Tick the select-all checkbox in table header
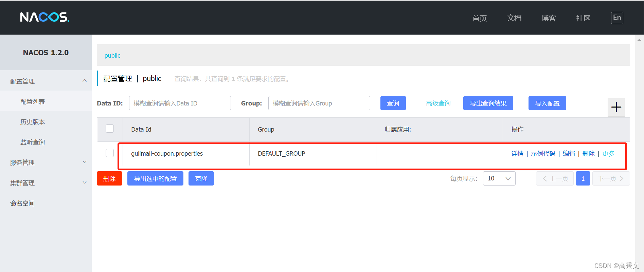 110,129
